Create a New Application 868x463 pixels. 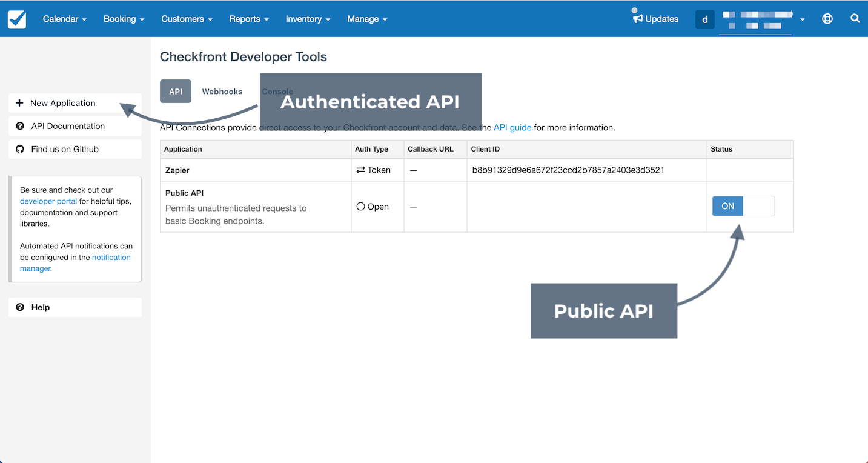(75, 103)
